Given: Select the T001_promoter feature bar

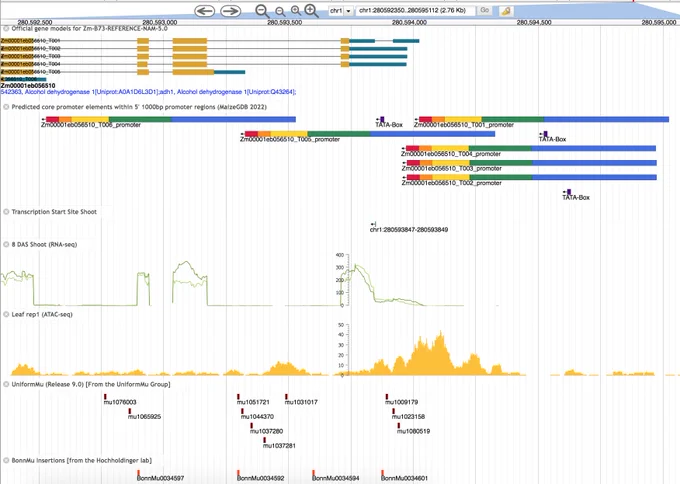Looking at the screenshot, I should click(544, 119).
